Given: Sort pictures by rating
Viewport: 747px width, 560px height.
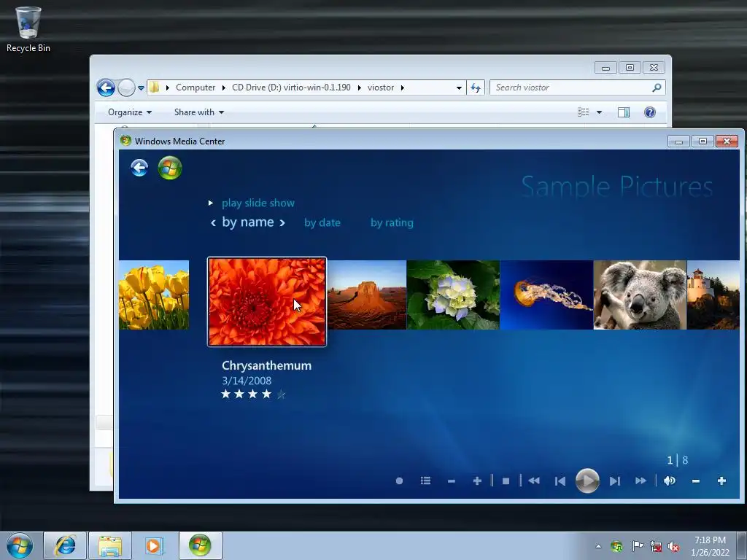Looking at the screenshot, I should point(392,222).
